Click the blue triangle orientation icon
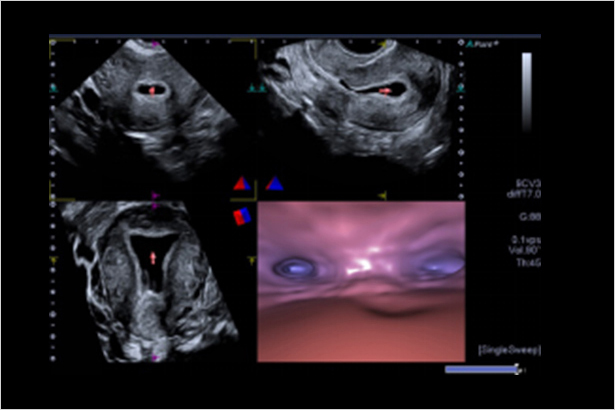The width and height of the screenshot is (615, 410). (x=273, y=184)
